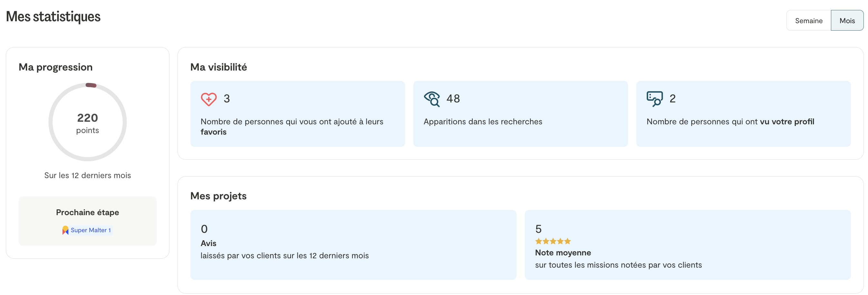
Task: Open the Super Malter 1 link
Action: coord(90,230)
